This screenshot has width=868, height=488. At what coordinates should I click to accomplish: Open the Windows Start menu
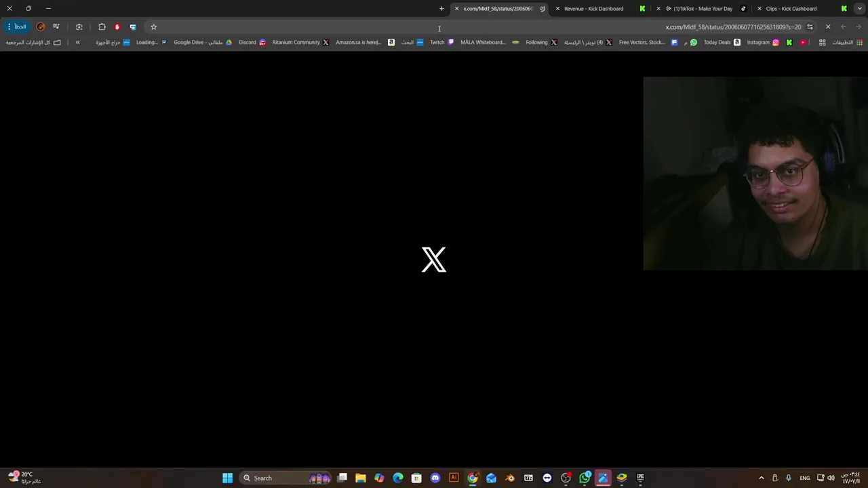click(228, 478)
